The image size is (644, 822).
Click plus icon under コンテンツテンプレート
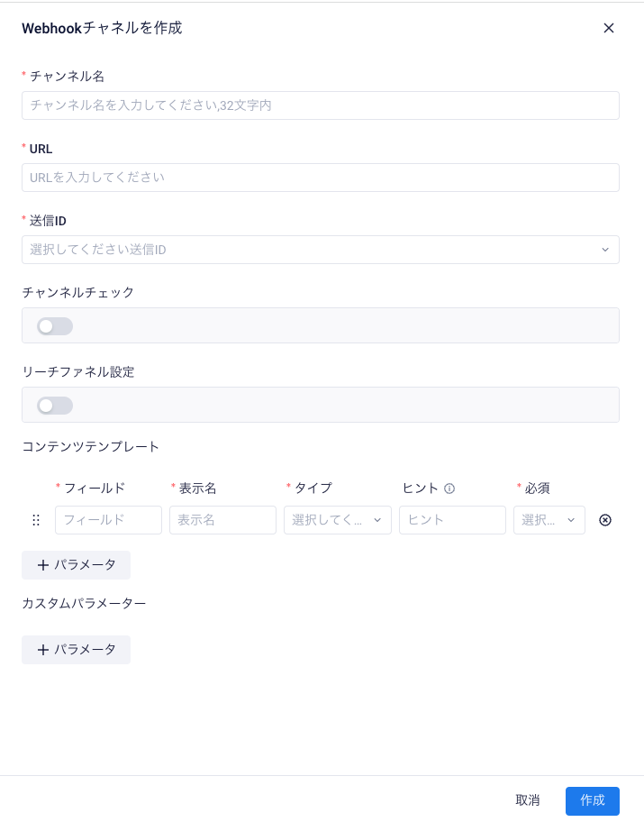click(x=43, y=565)
